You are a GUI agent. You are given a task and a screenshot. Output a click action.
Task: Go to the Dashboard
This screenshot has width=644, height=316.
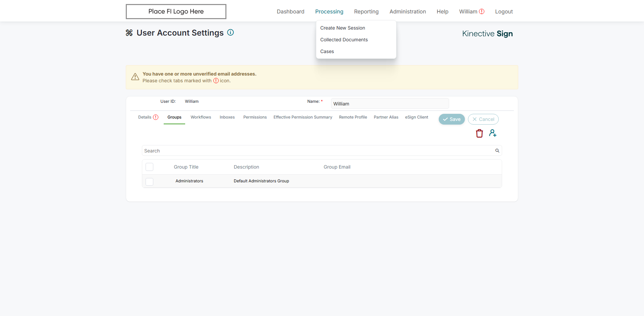pos(290,11)
